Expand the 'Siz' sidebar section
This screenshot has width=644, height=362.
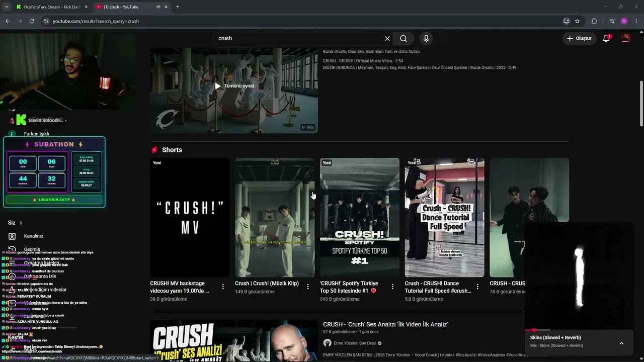15,223
